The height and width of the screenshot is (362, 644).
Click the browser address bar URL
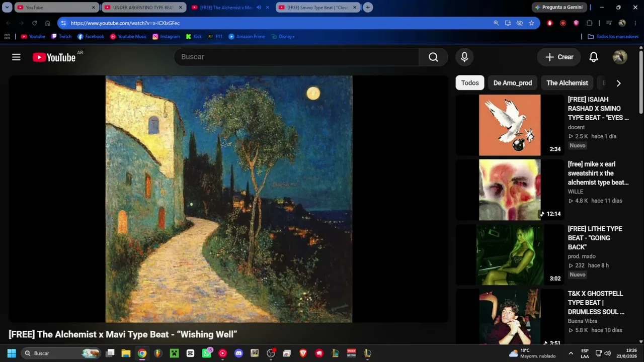(125, 23)
